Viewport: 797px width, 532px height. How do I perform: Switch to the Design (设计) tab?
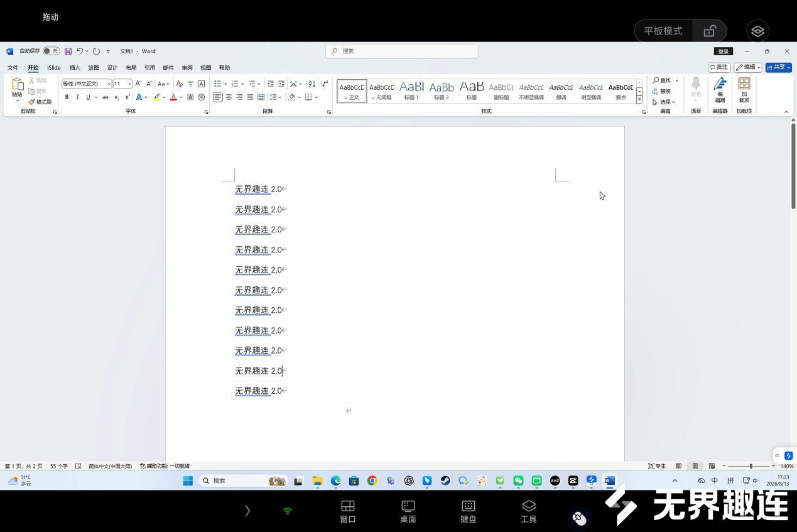coord(112,68)
